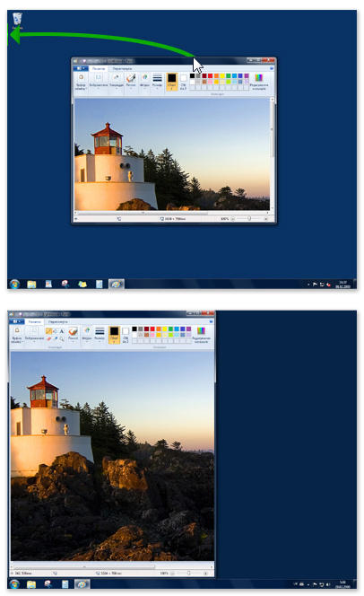Screen dimensions: 364x596
Task: Click the clock on the lower taskbar
Action: tap(342, 583)
